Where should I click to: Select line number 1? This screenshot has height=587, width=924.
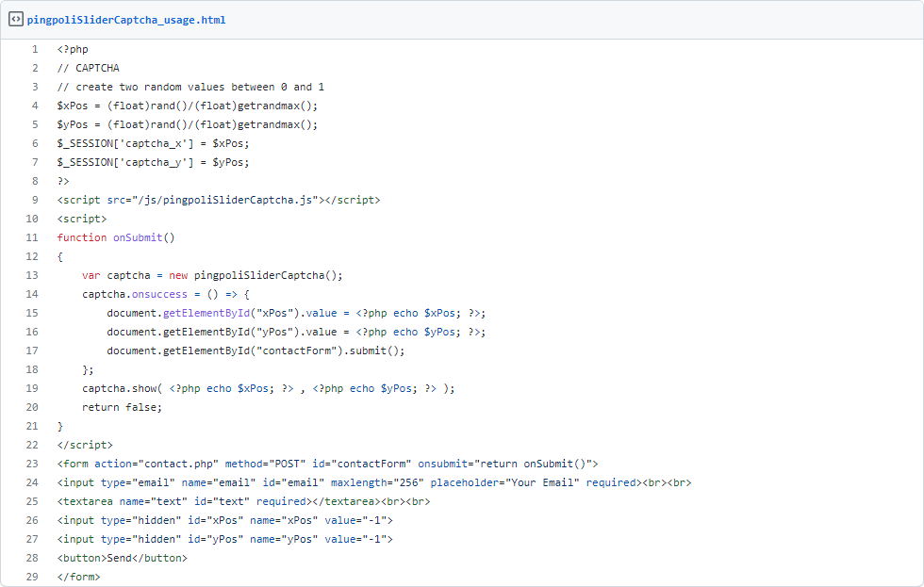(35, 49)
